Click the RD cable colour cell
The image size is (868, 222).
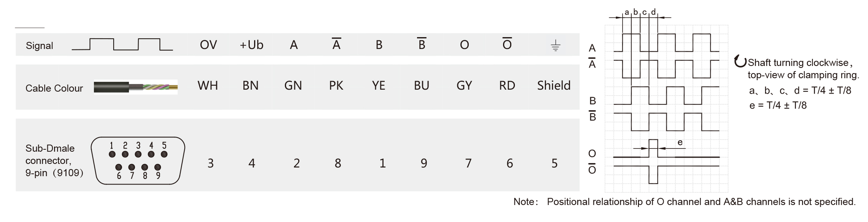[507, 86]
